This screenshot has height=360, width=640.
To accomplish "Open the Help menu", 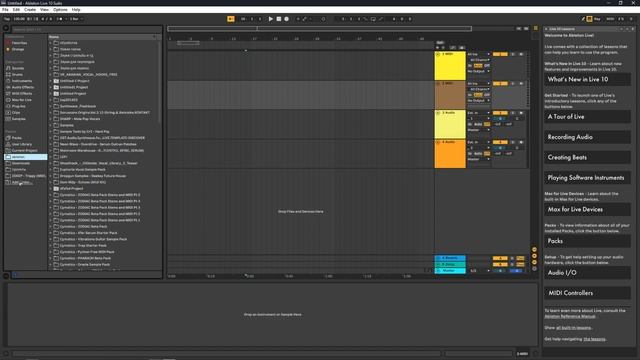I will [x=76, y=9].
